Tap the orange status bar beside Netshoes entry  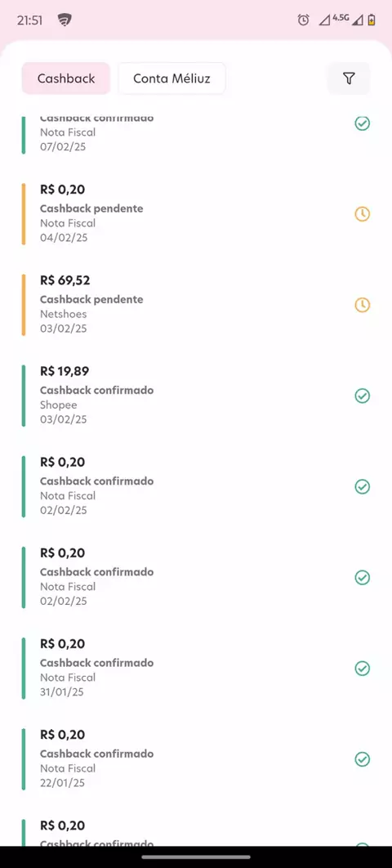pyautogui.click(x=23, y=305)
